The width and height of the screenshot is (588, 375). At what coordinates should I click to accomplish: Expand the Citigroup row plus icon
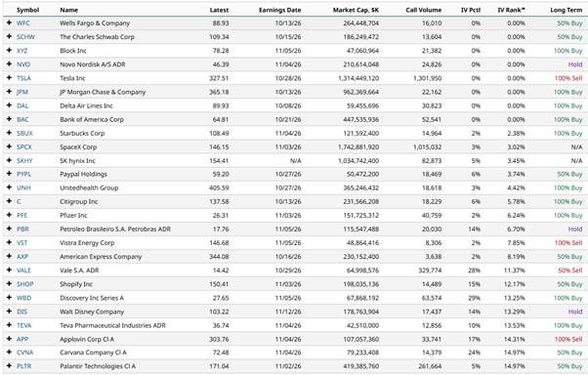(9, 201)
